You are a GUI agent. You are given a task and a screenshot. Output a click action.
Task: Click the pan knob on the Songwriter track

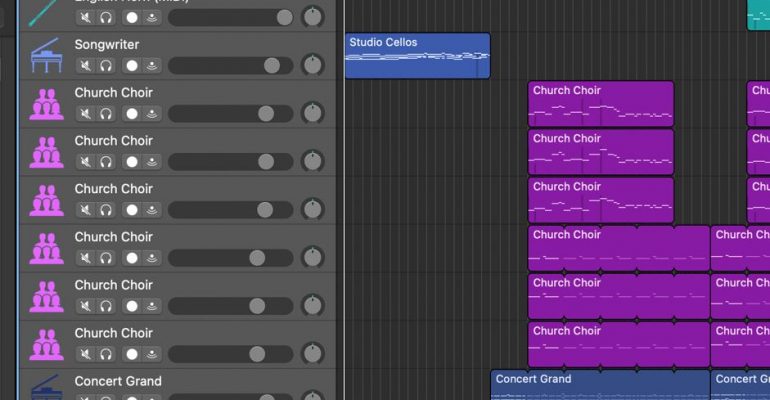pyautogui.click(x=313, y=66)
